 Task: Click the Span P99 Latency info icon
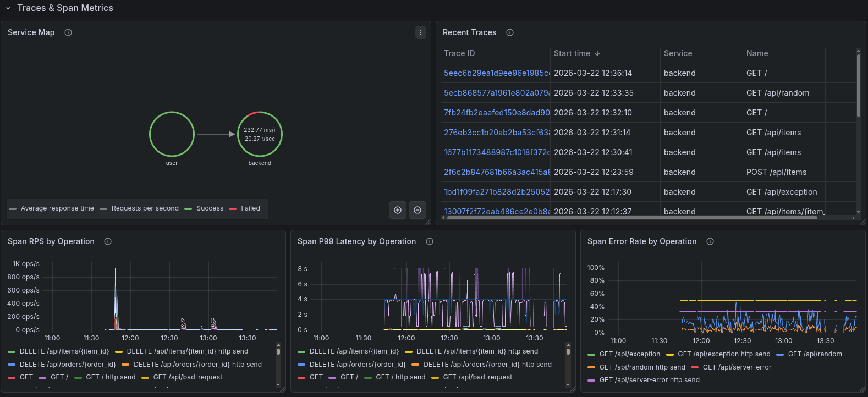(x=430, y=241)
